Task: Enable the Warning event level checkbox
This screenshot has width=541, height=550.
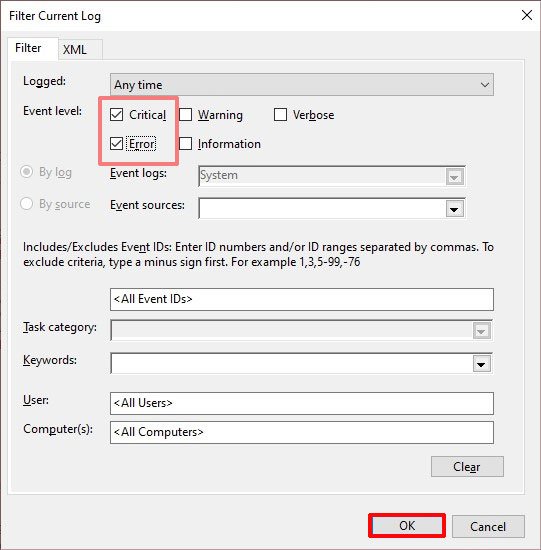Action: pyautogui.click(x=185, y=115)
